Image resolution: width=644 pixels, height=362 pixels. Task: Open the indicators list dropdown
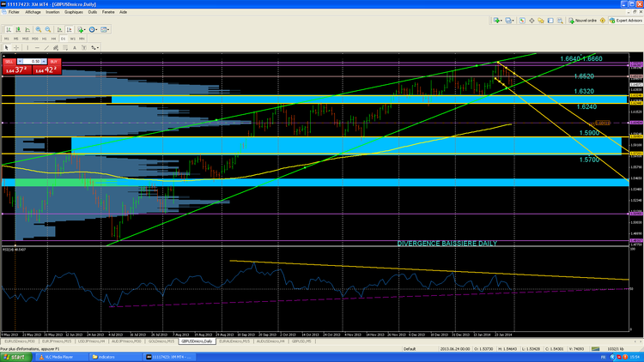[x=81, y=29]
